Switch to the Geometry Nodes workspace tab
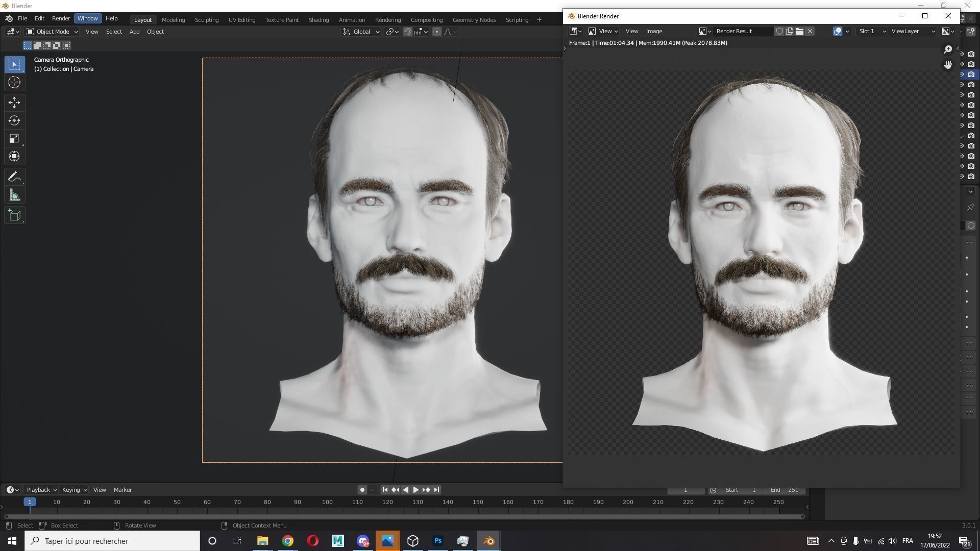This screenshot has height=551, width=980. tap(474, 20)
